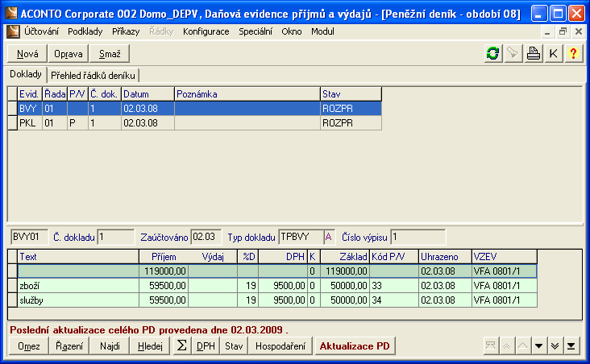
Task: Click the Nová button
Action: pyautogui.click(x=27, y=54)
